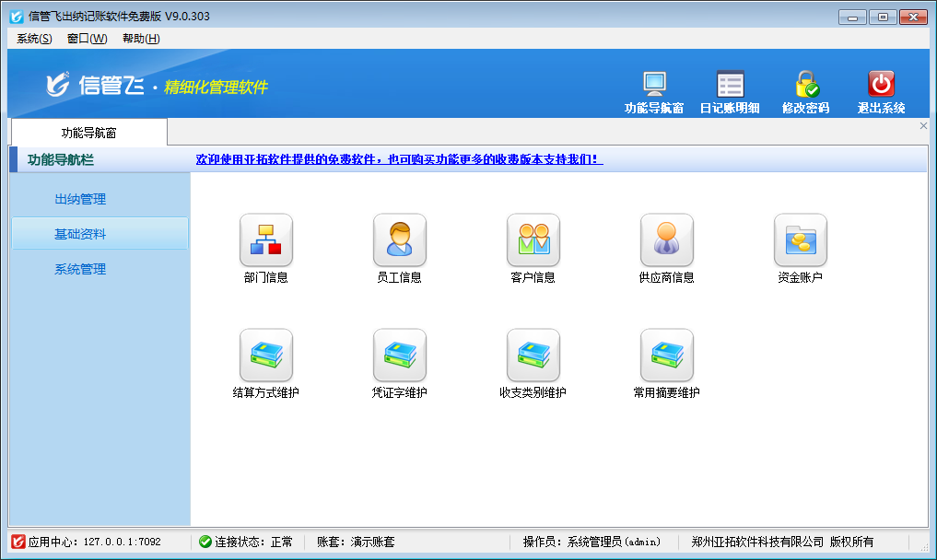Open 结算方式维护 settlement method icon
937x560 pixels.
(265, 356)
